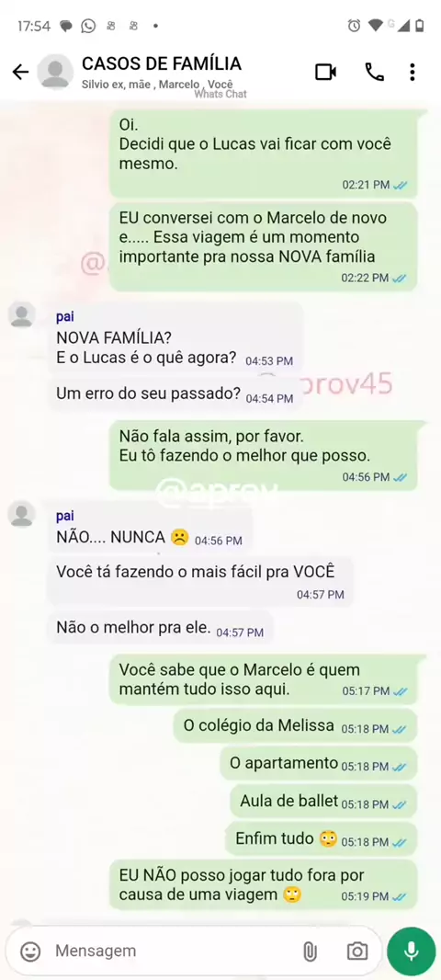441x980 pixels.
Task: Tap pai's avatar beside NÃO.... NUNCA message
Action: 22,514
